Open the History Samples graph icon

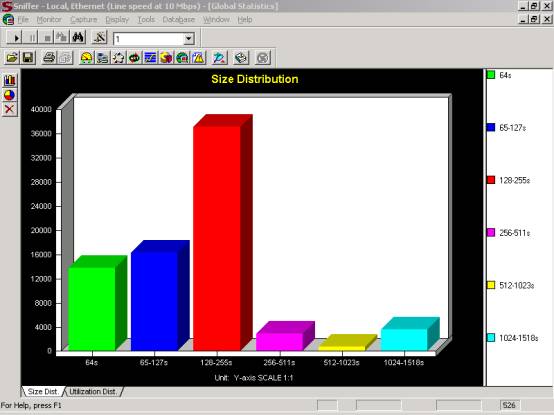coord(150,58)
